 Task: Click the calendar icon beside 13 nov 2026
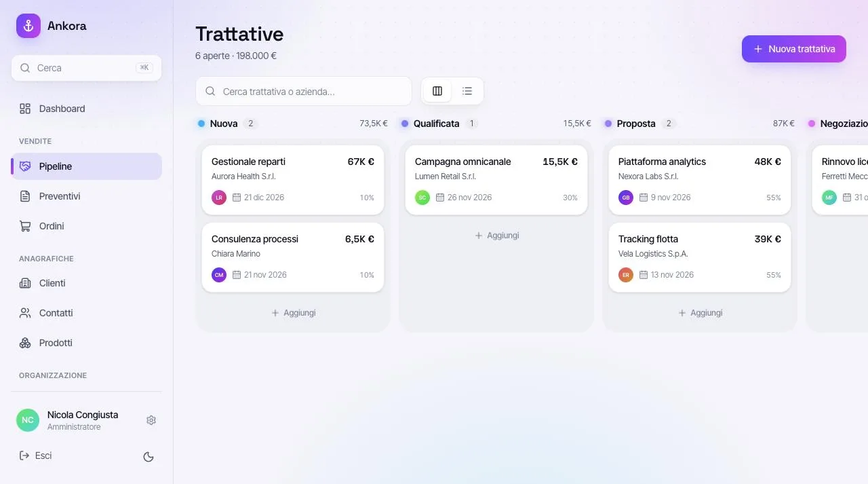644,275
